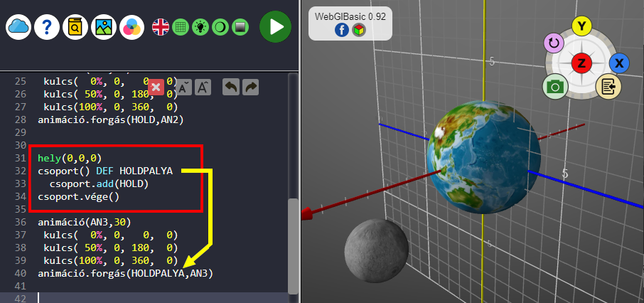This screenshot has height=303, width=644.
Task: Toggle the green shadow circle button
Action: click(x=220, y=27)
